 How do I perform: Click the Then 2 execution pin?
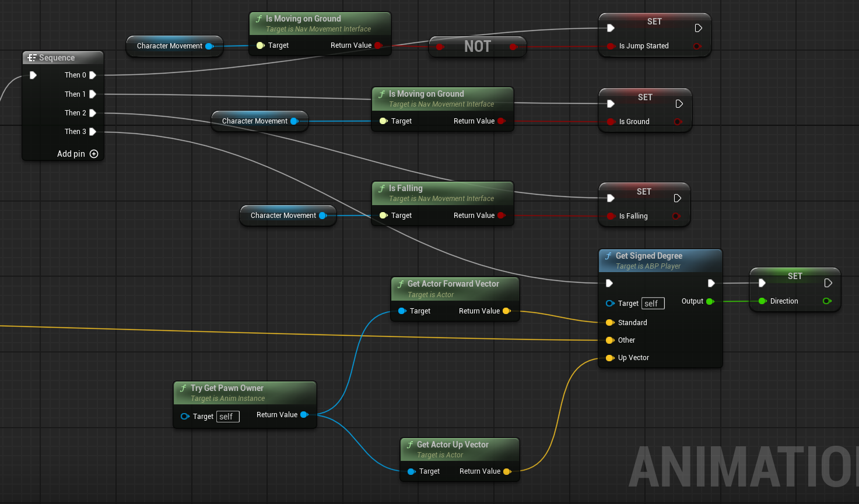click(x=93, y=113)
